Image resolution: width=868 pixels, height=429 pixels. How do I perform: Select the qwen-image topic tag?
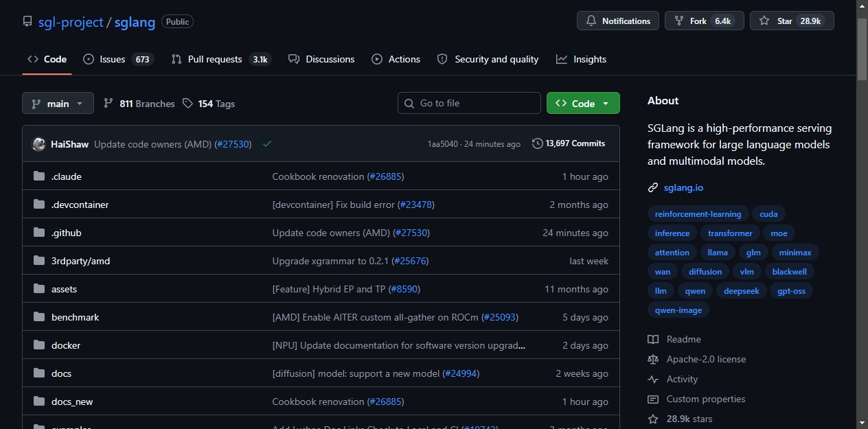(678, 310)
